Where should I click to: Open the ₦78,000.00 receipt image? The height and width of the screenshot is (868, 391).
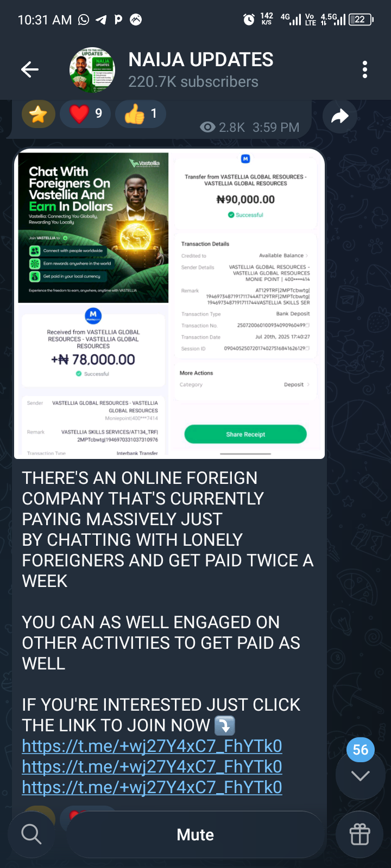(x=93, y=380)
